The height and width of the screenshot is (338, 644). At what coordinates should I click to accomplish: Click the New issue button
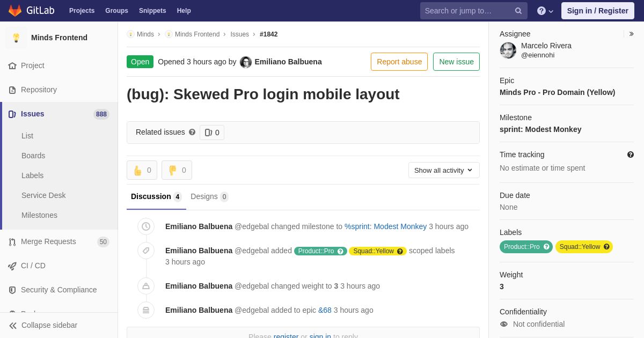(x=456, y=62)
